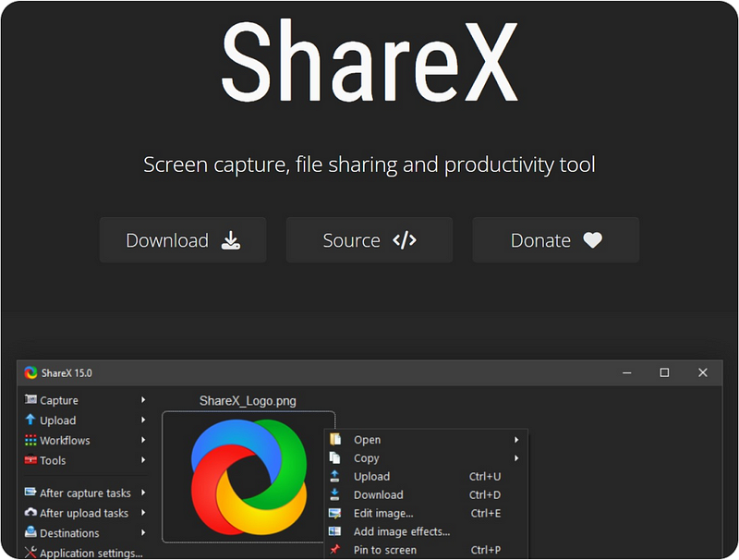
Task: Click the red pin icon beside Pin to screen
Action: coord(334,549)
